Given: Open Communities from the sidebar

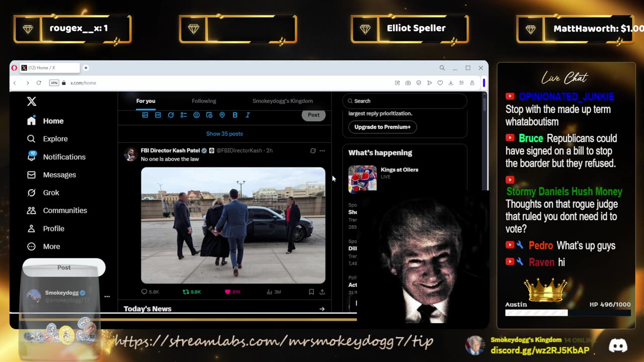Looking at the screenshot, I should pos(57,211).
